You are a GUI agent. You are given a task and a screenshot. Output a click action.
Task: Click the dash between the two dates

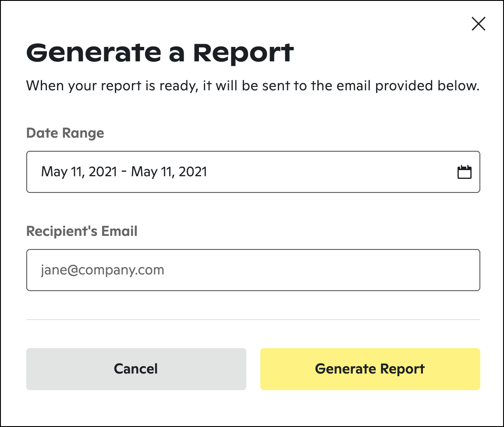click(x=124, y=172)
